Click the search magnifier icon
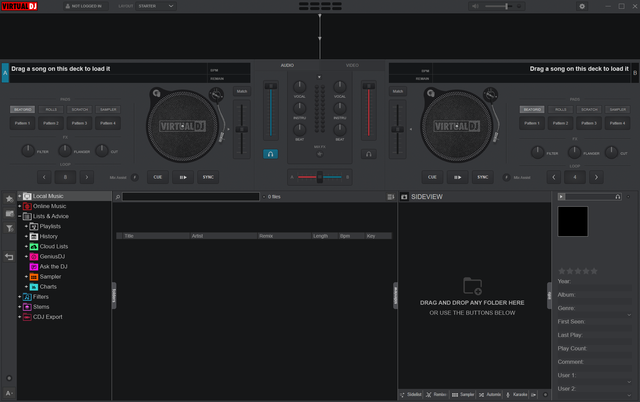 pos(118,197)
